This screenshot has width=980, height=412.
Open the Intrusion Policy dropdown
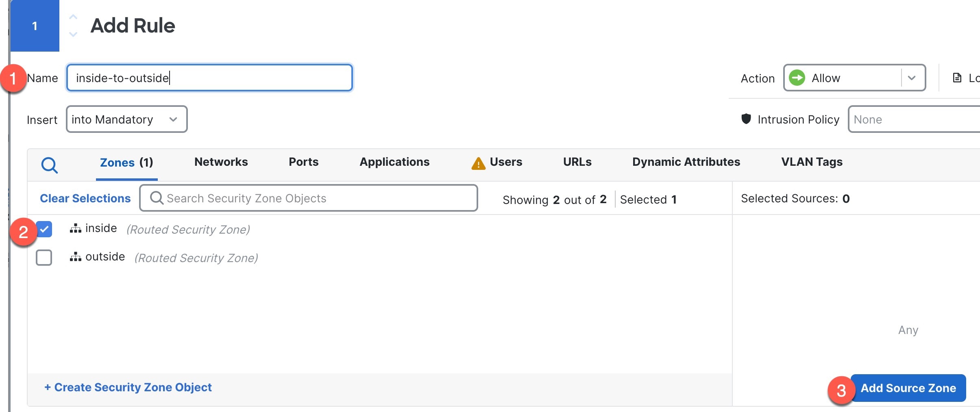point(915,119)
